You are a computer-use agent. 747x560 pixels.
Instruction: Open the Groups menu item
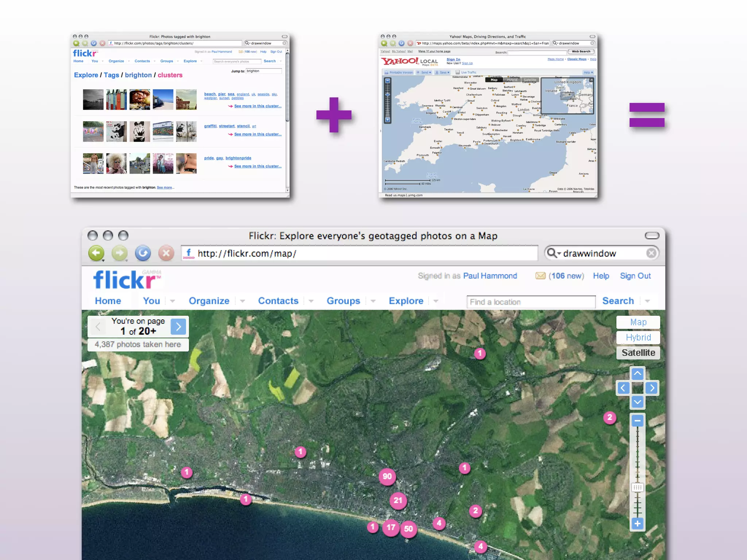click(343, 301)
